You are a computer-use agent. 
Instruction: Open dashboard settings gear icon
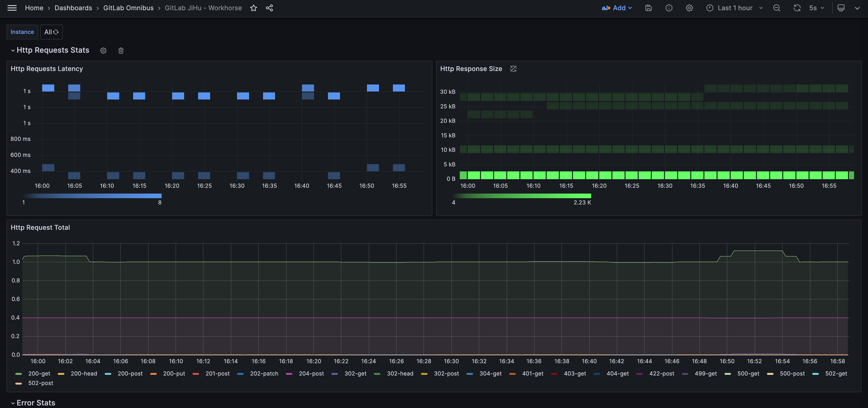pyautogui.click(x=689, y=8)
